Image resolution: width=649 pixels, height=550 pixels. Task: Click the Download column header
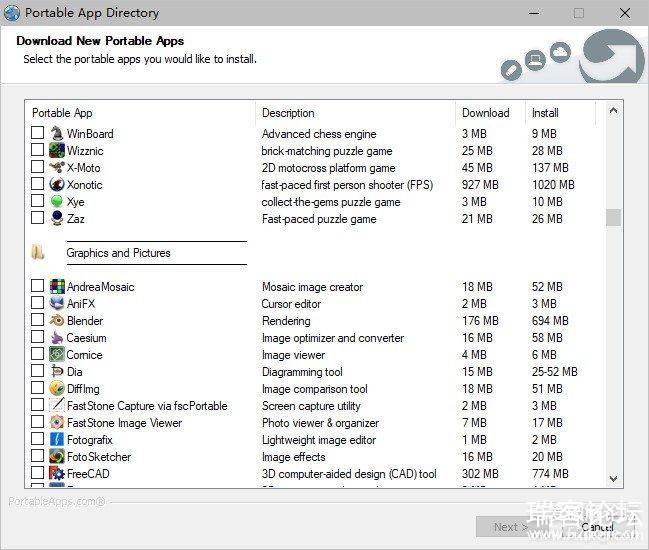pyautogui.click(x=490, y=113)
